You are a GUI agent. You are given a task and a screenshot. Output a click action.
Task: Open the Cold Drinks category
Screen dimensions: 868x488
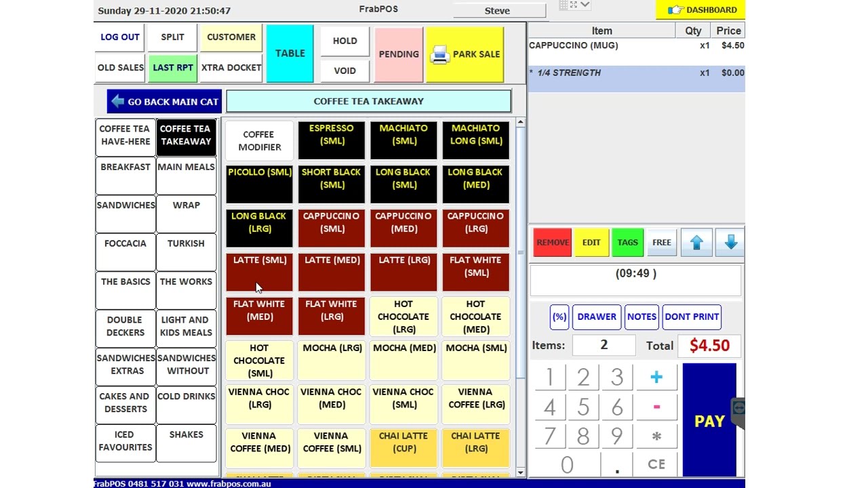tap(186, 405)
